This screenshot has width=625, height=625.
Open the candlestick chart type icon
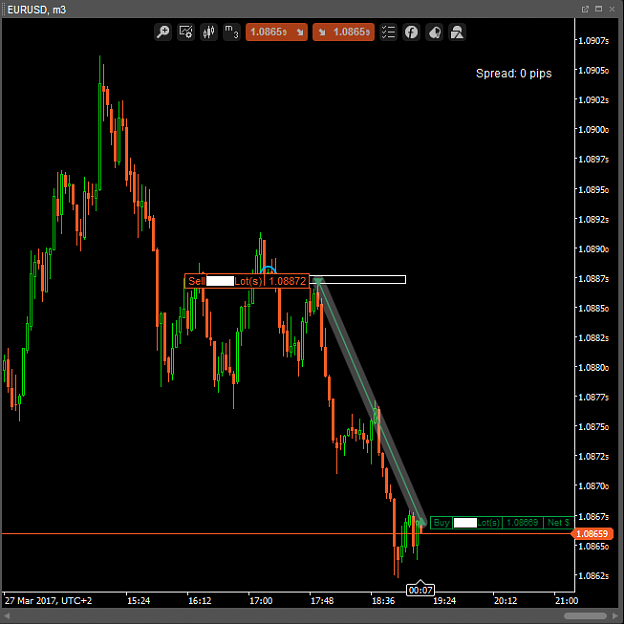[x=208, y=32]
